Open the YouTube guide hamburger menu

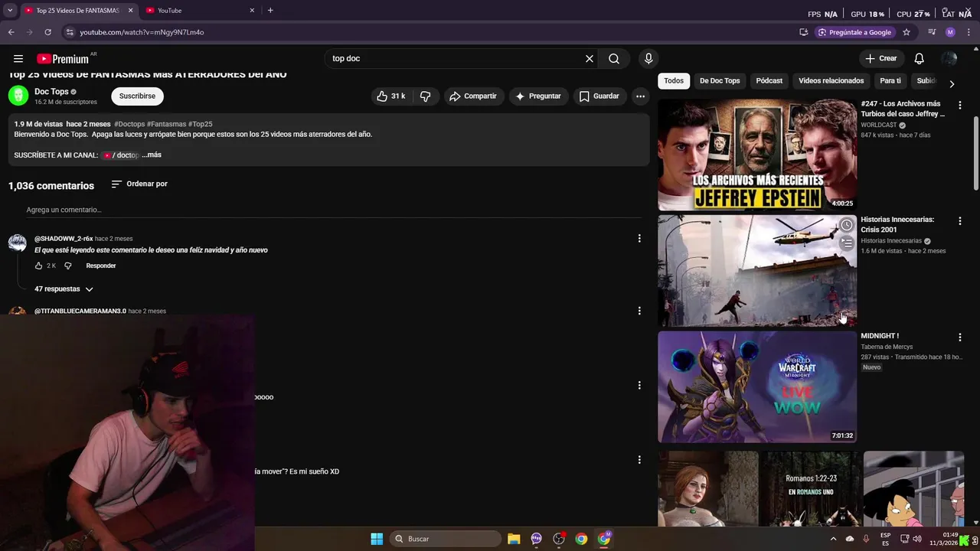click(18, 59)
